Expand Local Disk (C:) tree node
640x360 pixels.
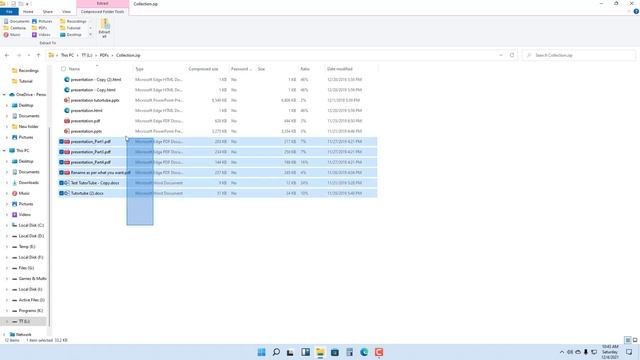(7, 225)
